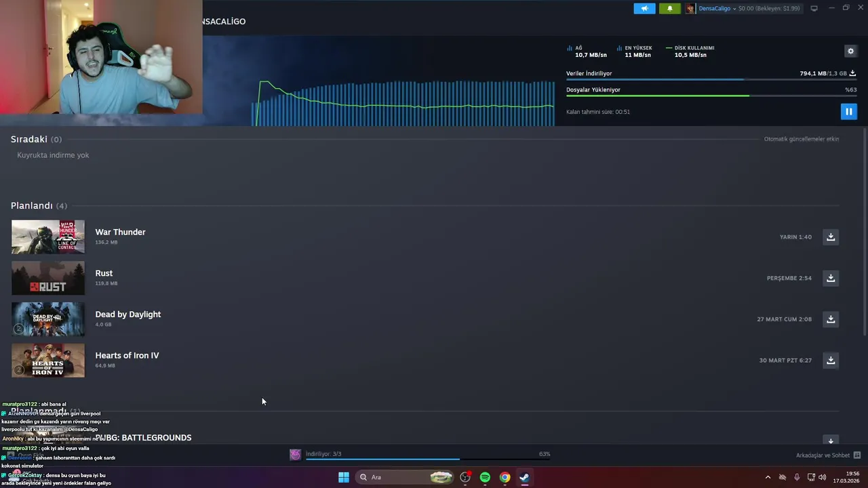Open the OBS taskbar icon with red badge

coord(465,477)
